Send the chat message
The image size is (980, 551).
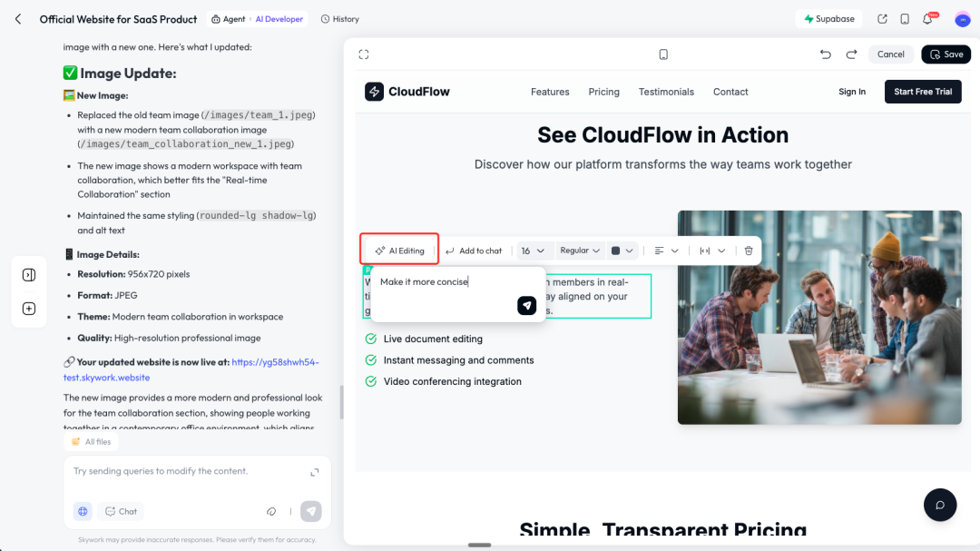[310, 512]
